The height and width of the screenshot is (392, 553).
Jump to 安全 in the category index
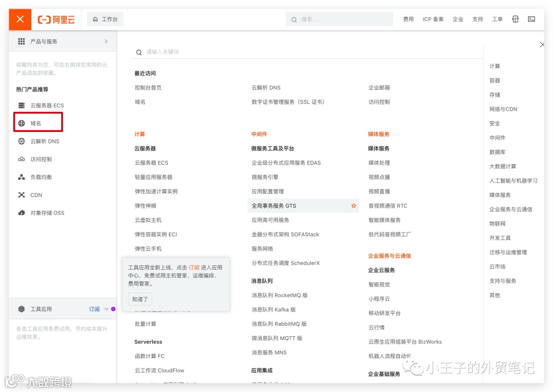[x=495, y=124]
